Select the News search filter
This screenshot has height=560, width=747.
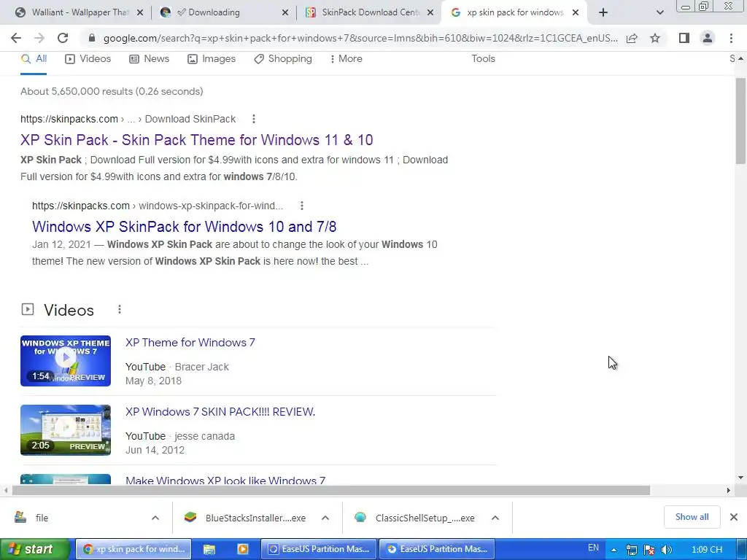point(149,59)
